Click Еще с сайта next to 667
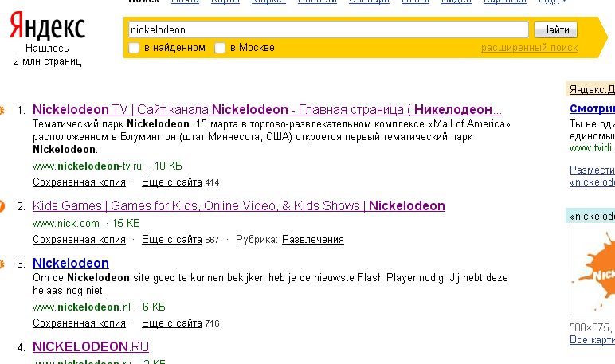The width and height of the screenshot is (615, 364). click(172, 239)
